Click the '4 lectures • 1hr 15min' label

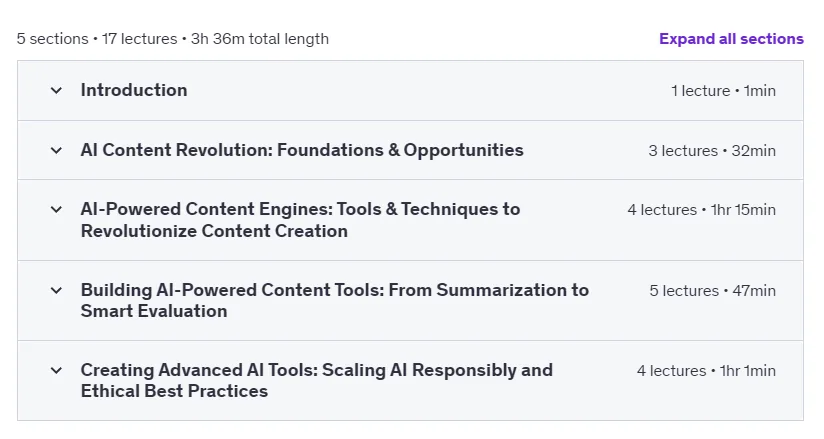tap(702, 210)
